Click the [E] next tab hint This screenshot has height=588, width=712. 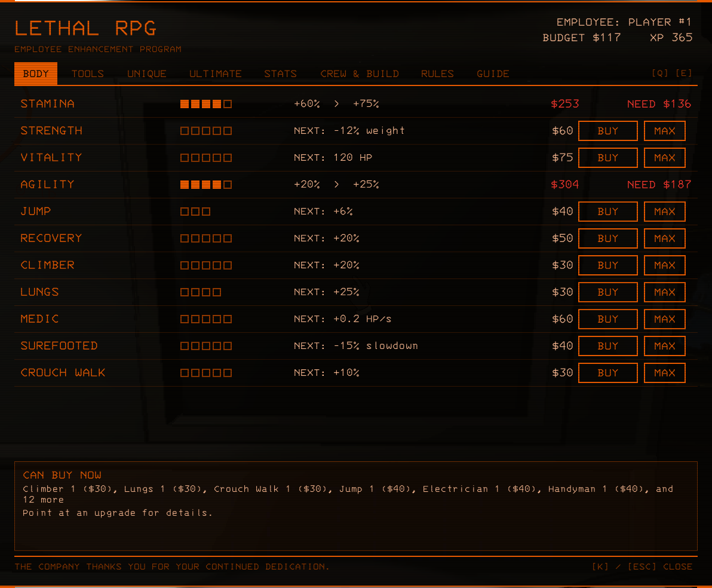[684, 73]
